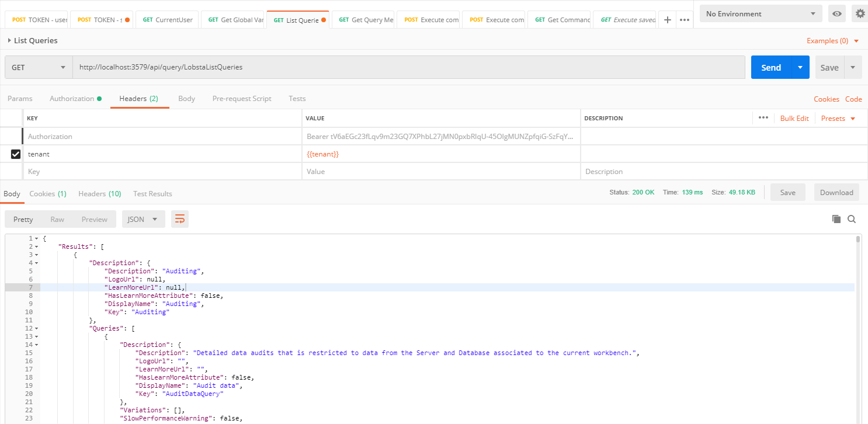Open the GET HTTP method dropdown
868x424 pixels.
coord(39,67)
